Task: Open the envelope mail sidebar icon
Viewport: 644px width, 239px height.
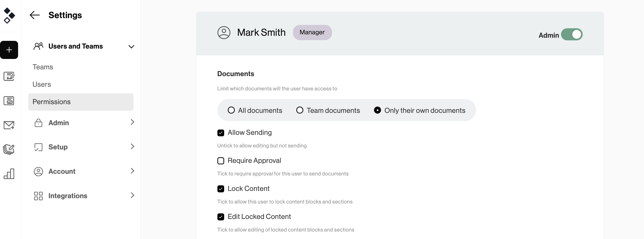Action: pyautogui.click(x=9, y=125)
